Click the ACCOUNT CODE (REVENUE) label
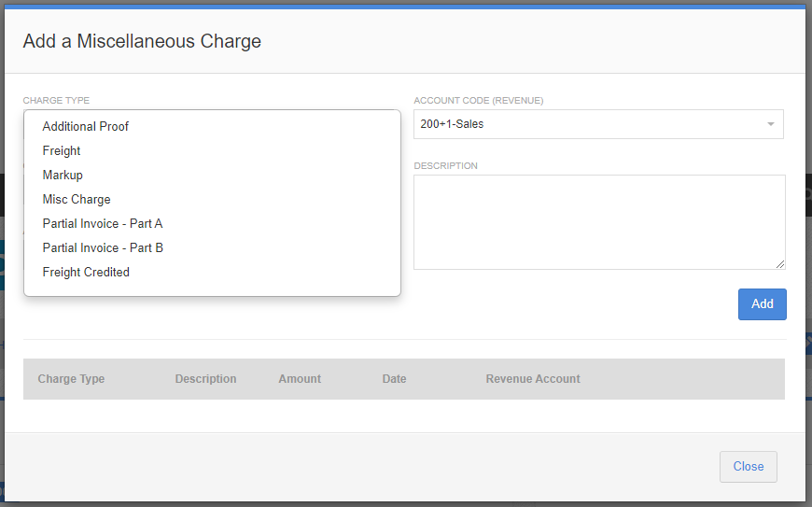This screenshot has height=507, width=812. click(479, 101)
